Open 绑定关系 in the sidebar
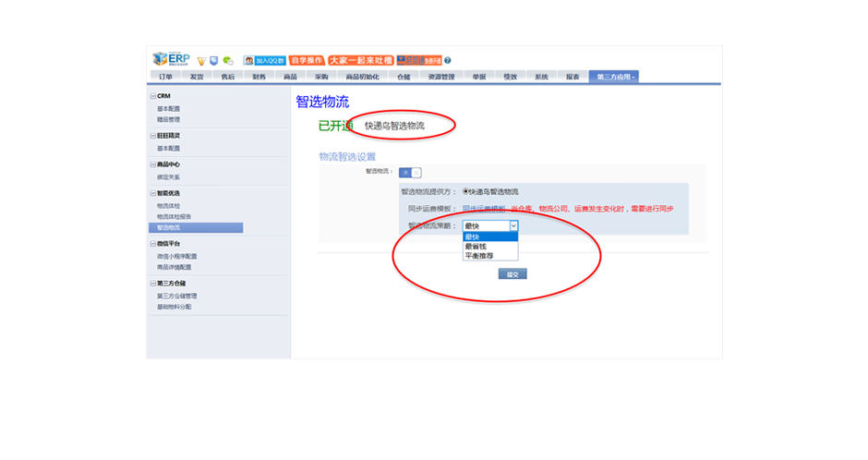868x460 pixels. pos(168,177)
